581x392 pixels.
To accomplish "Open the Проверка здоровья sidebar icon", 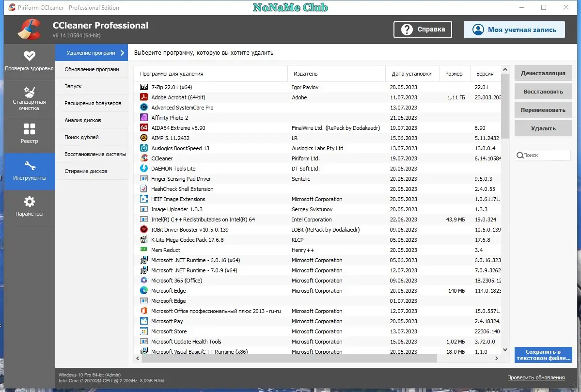I will [x=29, y=57].
